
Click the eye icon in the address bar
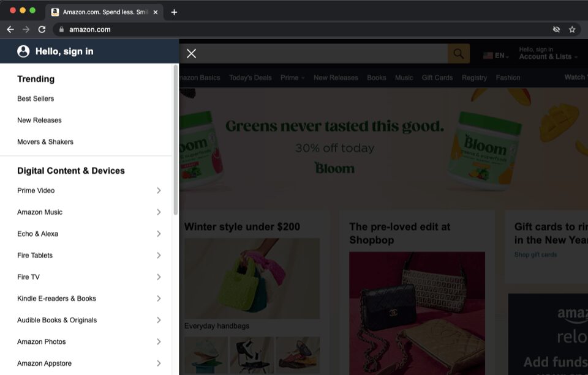pyautogui.click(x=556, y=29)
